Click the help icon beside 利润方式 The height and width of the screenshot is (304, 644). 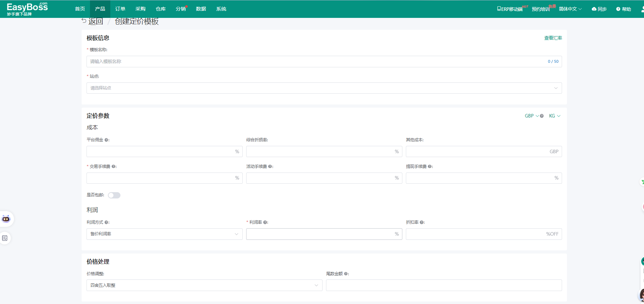[x=106, y=222]
